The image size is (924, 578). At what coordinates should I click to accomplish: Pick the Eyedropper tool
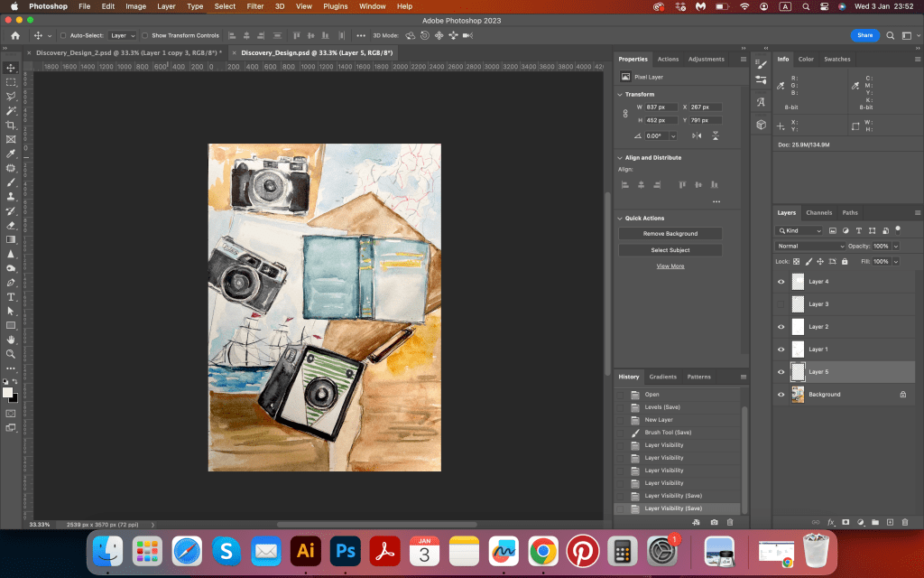tap(11, 154)
